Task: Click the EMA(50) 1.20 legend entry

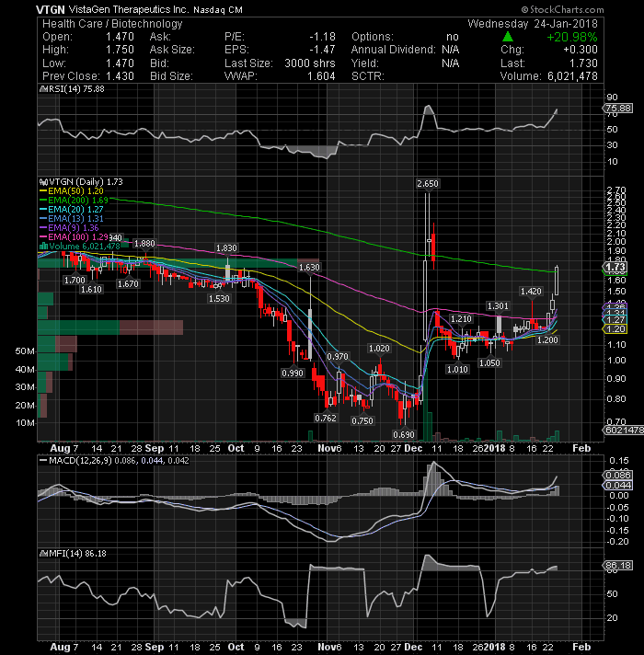Action: click(x=72, y=191)
